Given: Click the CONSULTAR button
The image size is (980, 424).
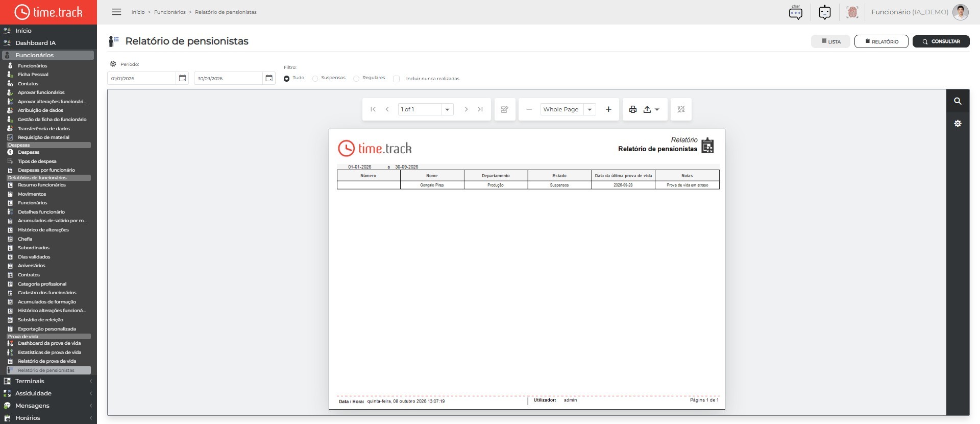Looking at the screenshot, I should coord(941,41).
